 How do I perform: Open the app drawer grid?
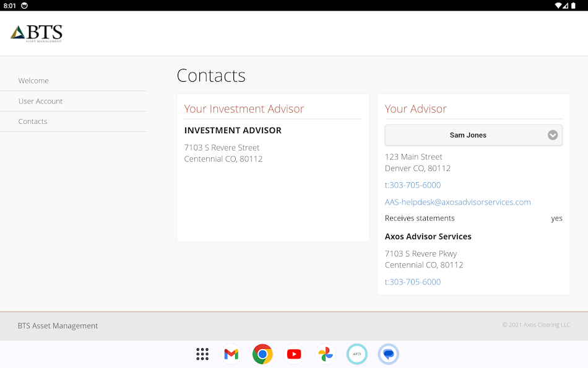202,354
